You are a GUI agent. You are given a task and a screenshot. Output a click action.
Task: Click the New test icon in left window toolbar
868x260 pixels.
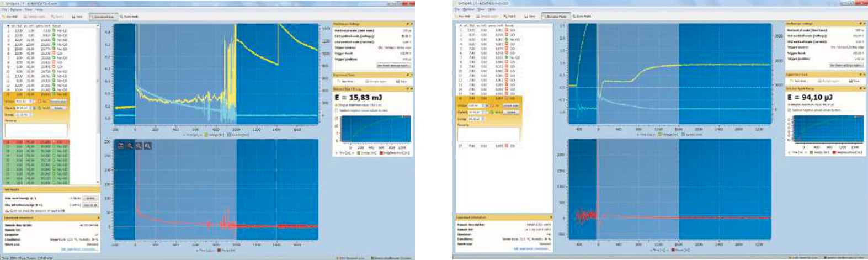coord(11,17)
